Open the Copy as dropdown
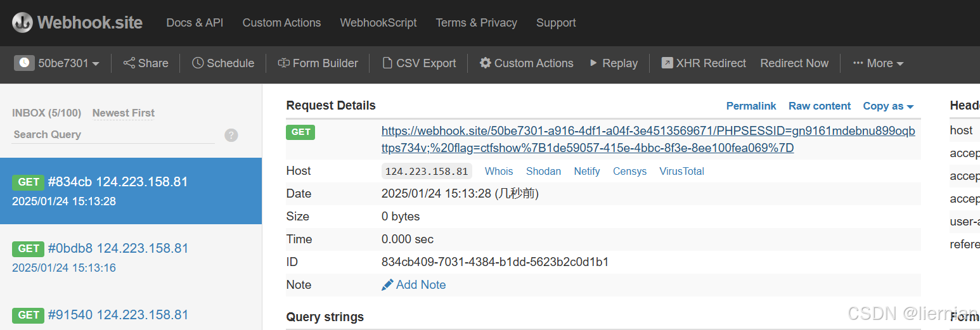This screenshot has width=980, height=330. [888, 106]
